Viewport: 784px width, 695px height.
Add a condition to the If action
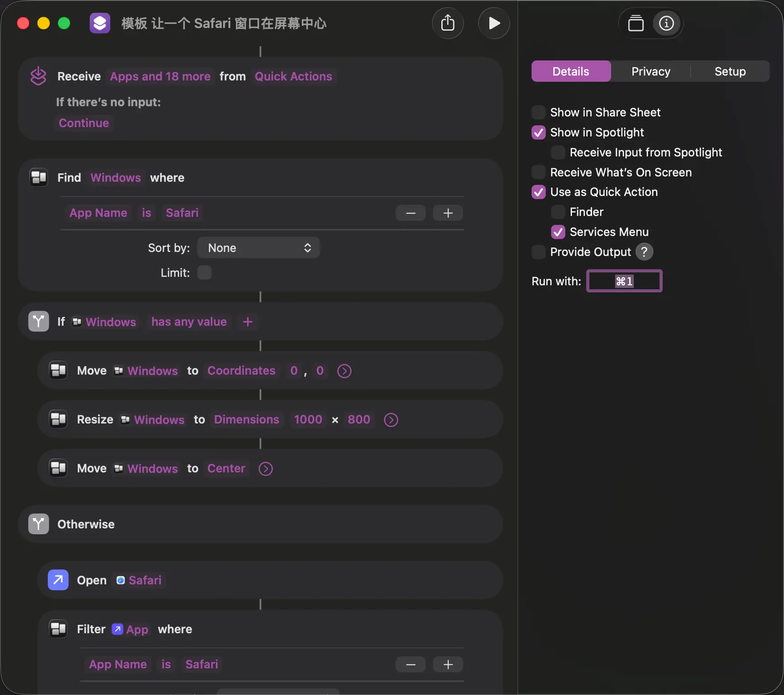(x=248, y=322)
